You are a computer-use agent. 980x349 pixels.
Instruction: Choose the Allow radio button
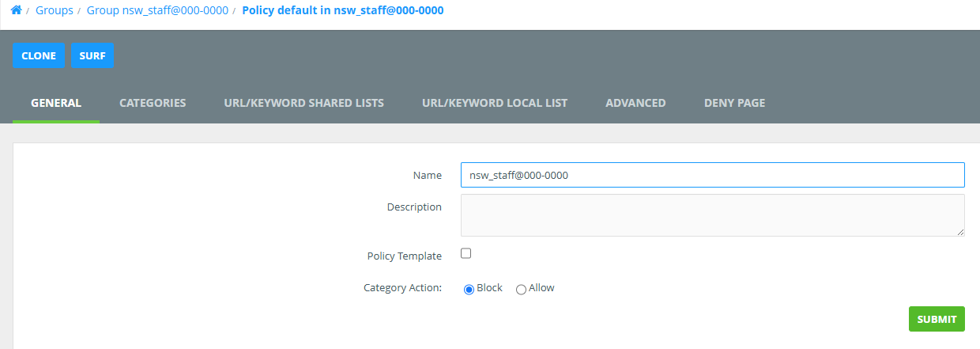tap(521, 290)
